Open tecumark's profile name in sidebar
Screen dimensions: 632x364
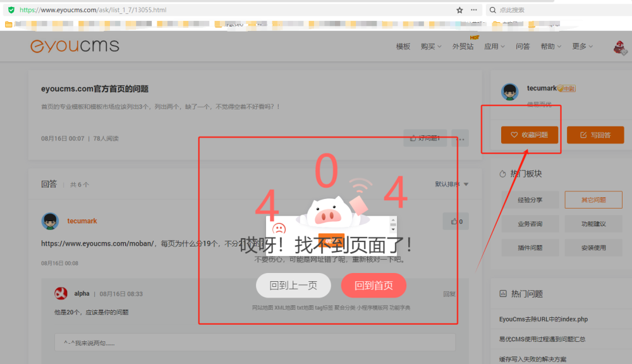[542, 88]
